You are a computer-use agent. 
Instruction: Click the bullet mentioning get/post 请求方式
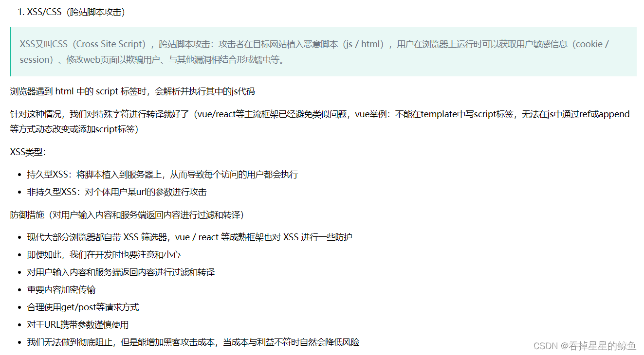82,307
